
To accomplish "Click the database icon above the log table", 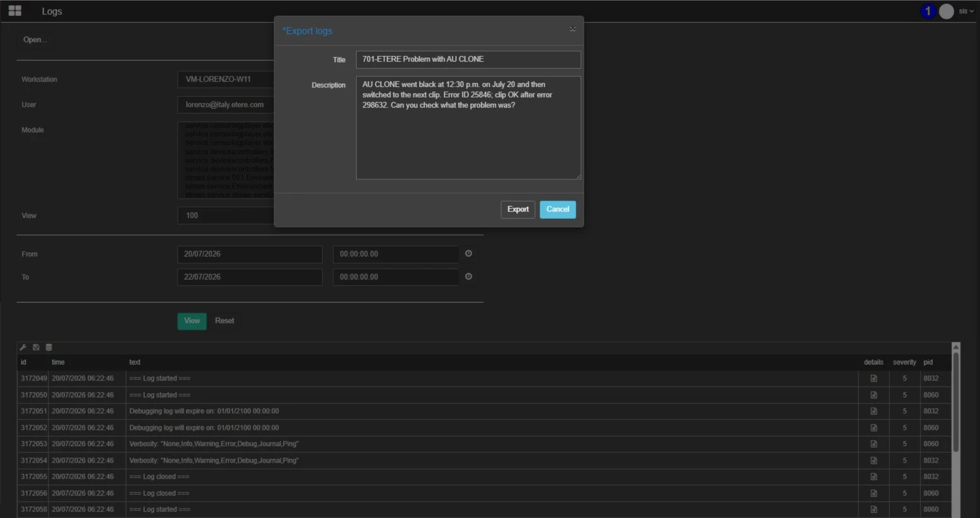I will tap(49, 347).
